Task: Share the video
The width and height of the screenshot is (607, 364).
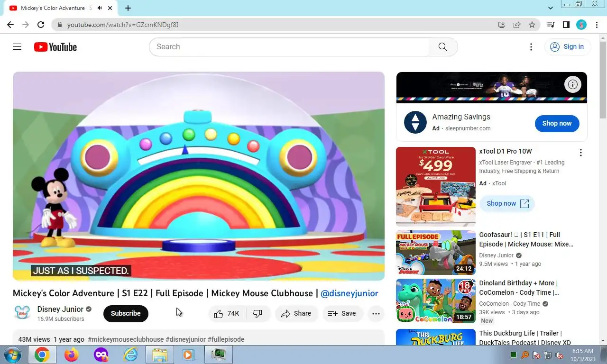Action: pyautogui.click(x=296, y=313)
